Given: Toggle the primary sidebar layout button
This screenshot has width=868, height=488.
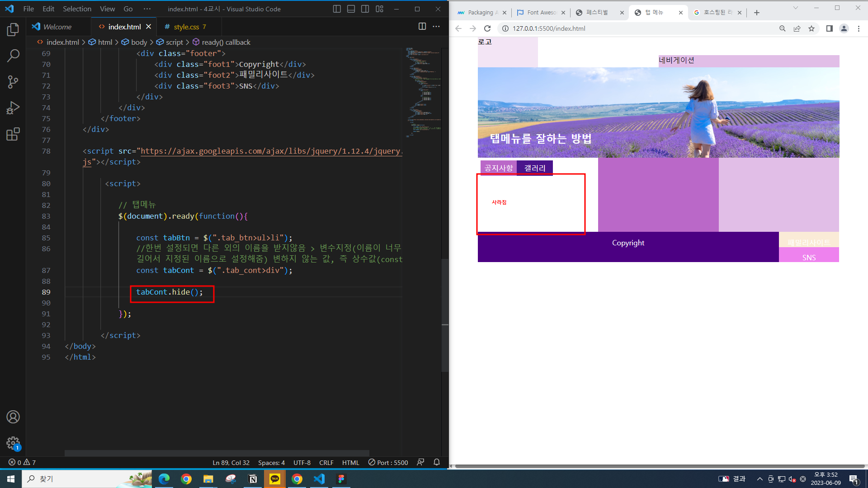Looking at the screenshot, I should coord(337,9).
